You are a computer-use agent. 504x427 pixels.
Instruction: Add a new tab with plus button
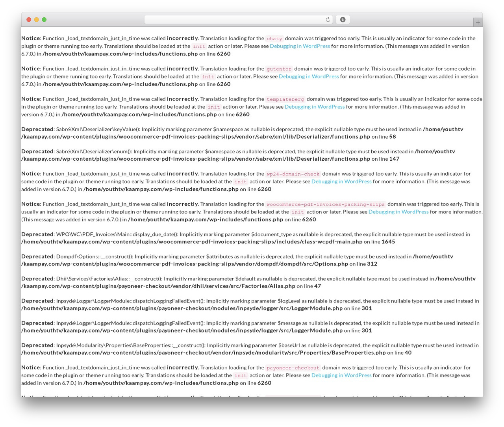point(478,22)
